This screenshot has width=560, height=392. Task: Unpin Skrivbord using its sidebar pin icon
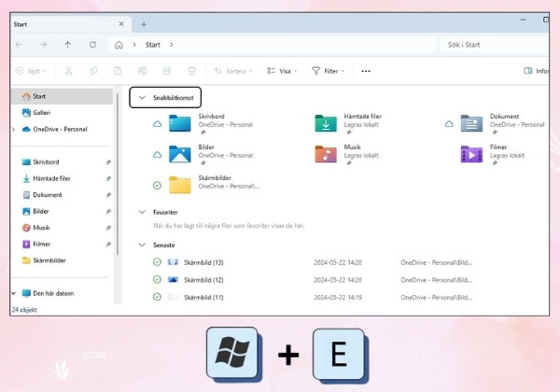(x=108, y=162)
